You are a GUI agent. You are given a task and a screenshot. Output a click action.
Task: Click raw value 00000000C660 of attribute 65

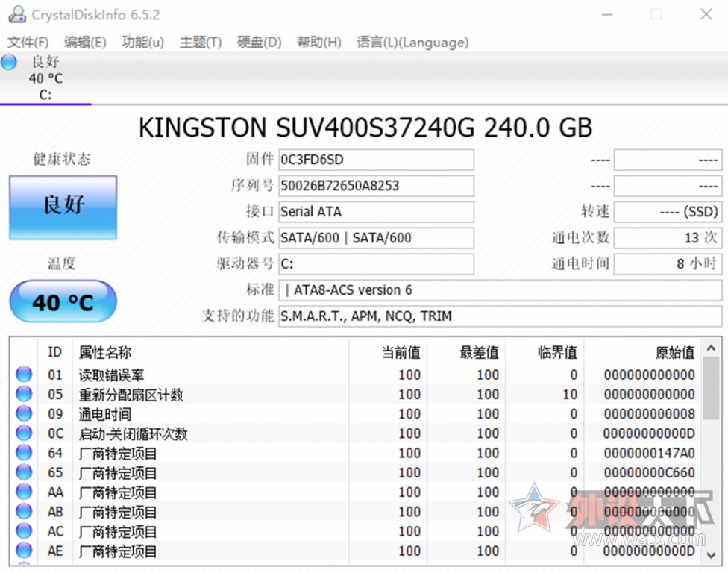tap(649, 472)
